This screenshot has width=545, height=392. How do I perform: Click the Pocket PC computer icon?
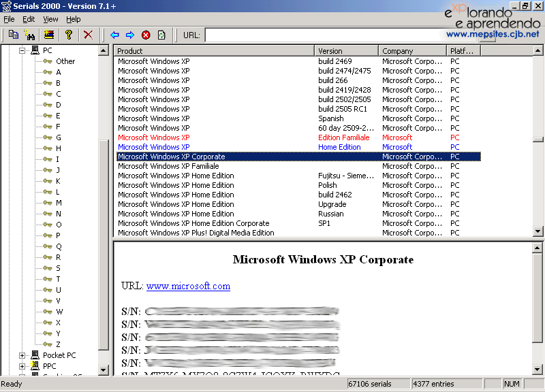pos(35,355)
